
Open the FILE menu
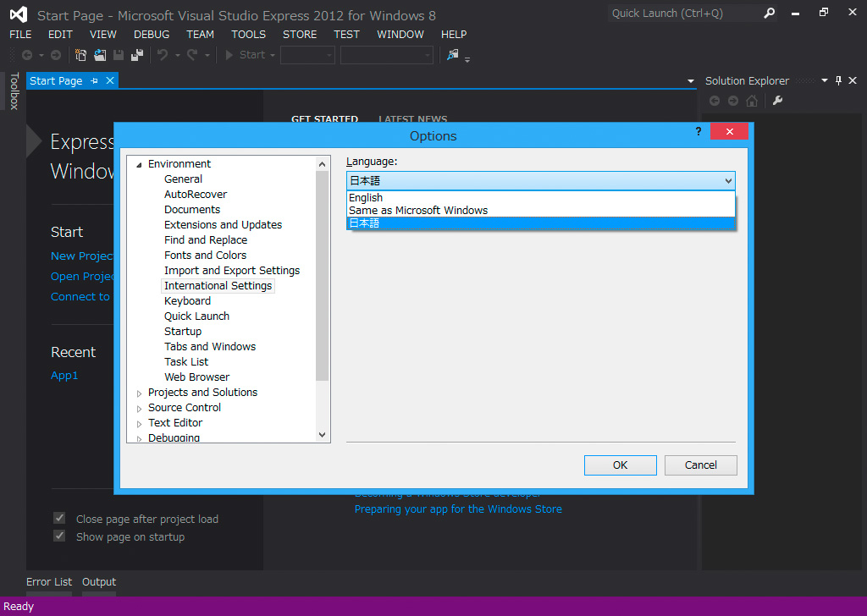click(20, 34)
